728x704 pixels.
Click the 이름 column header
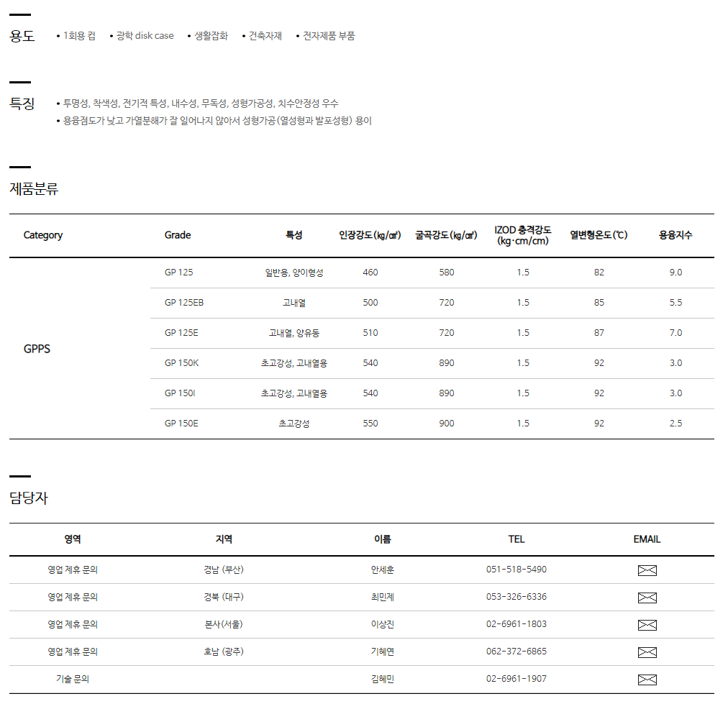tap(382, 539)
